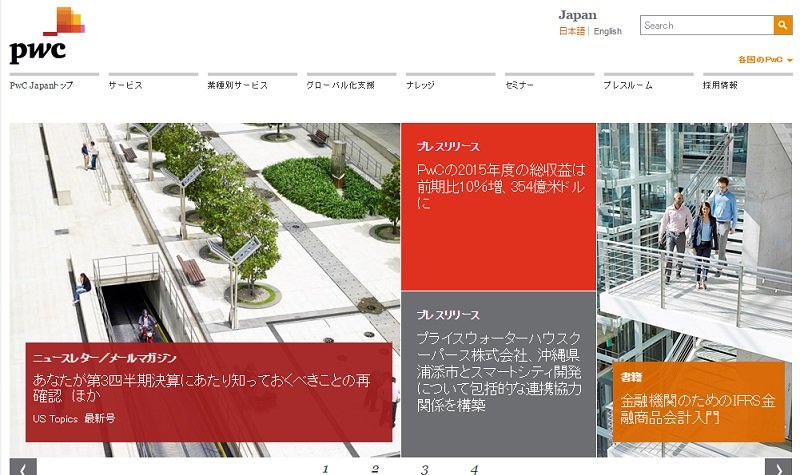The height and width of the screenshot is (475, 800).
Task: Open the 第3四半期決算 newsletter headline
Action: tap(202, 388)
